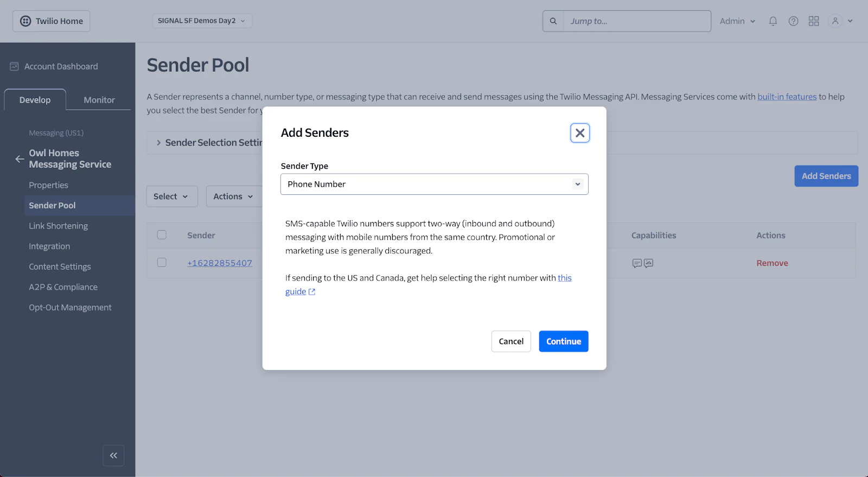Click the Messaging (US1) label
Viewport: 868px width, 477px height.
pos(56,133)
